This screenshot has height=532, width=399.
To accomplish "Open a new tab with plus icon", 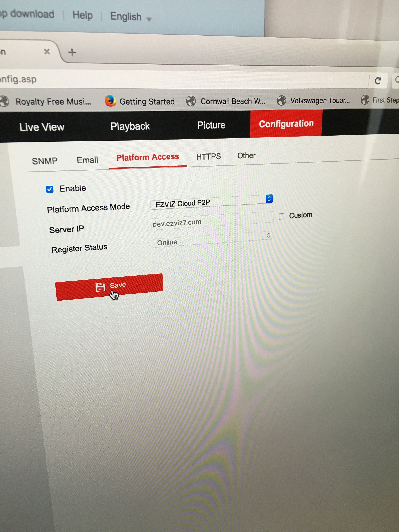I will coord(72,52).
